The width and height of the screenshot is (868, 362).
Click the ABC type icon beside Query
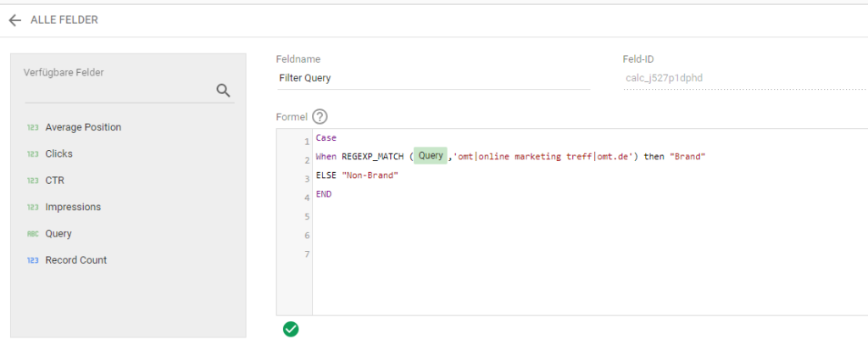click(x=33, y=234)
